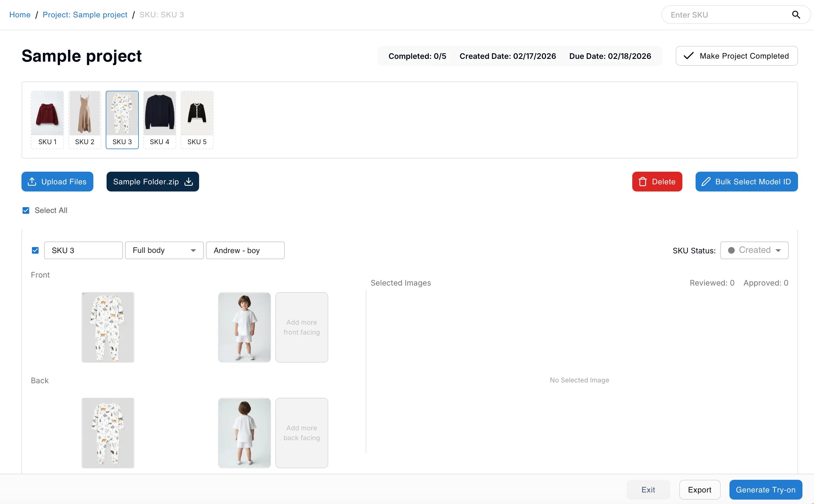The height and width of the screenshot is (504, 814).
Task: Click the Export button
Action: tap(699, 490)
